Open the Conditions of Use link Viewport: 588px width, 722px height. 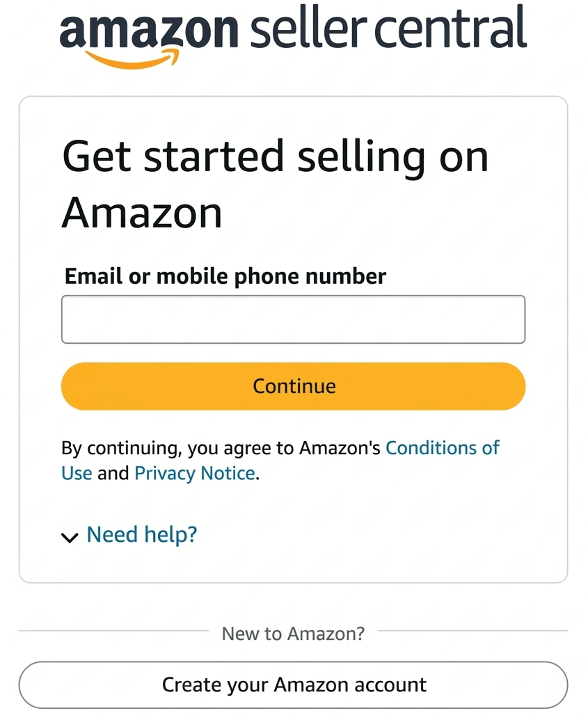click(443, 448)
